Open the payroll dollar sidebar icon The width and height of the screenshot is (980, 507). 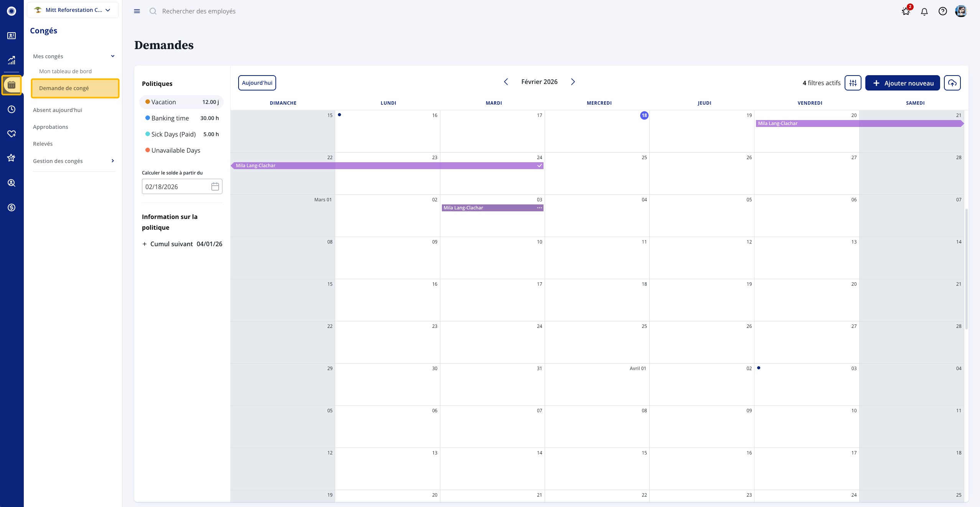tap(12, 207)
